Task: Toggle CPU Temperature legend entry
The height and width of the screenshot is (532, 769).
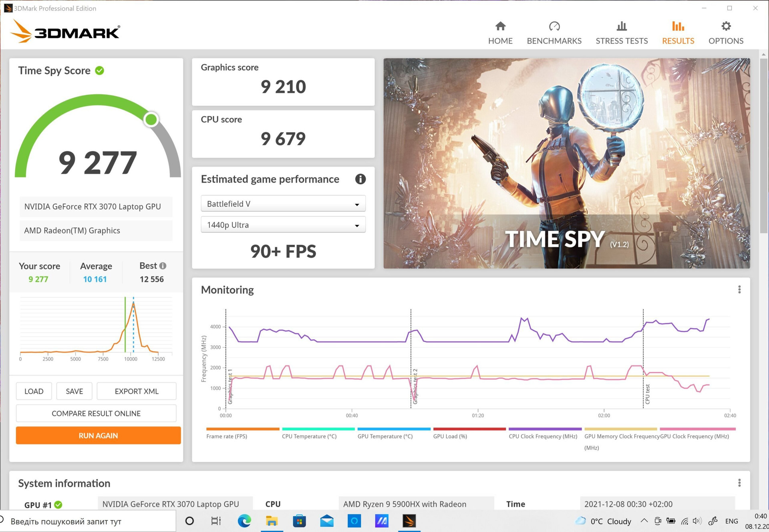Action: 318,434
